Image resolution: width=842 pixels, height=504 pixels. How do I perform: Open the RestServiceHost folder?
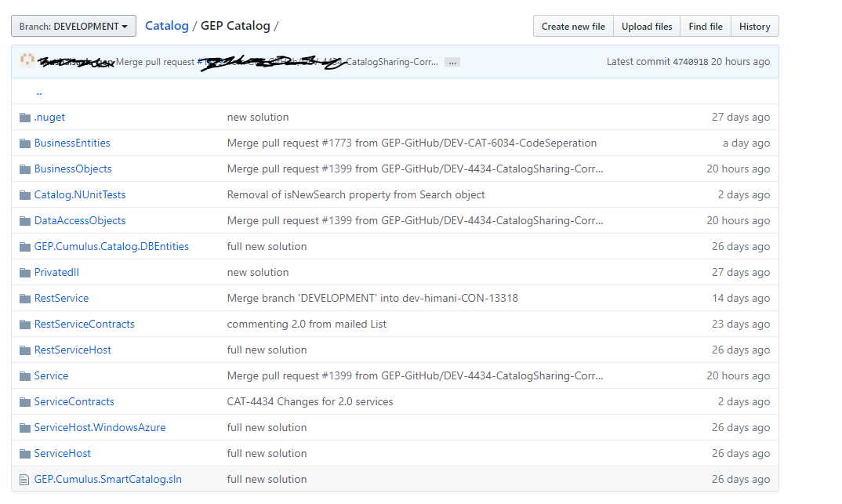point(72,350)
